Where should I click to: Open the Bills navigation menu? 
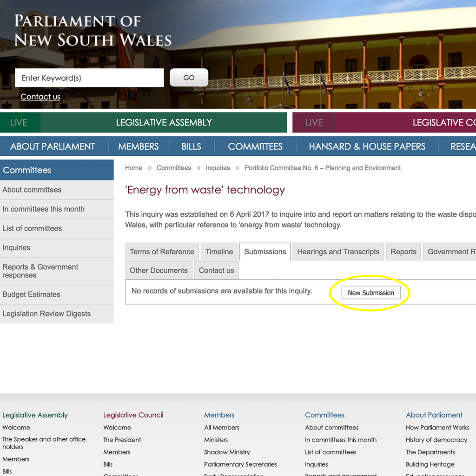tap(191, 146)
